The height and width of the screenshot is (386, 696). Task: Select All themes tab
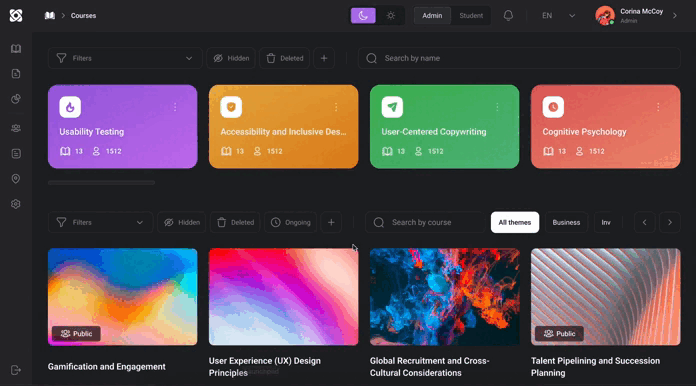tap(515, 222)
